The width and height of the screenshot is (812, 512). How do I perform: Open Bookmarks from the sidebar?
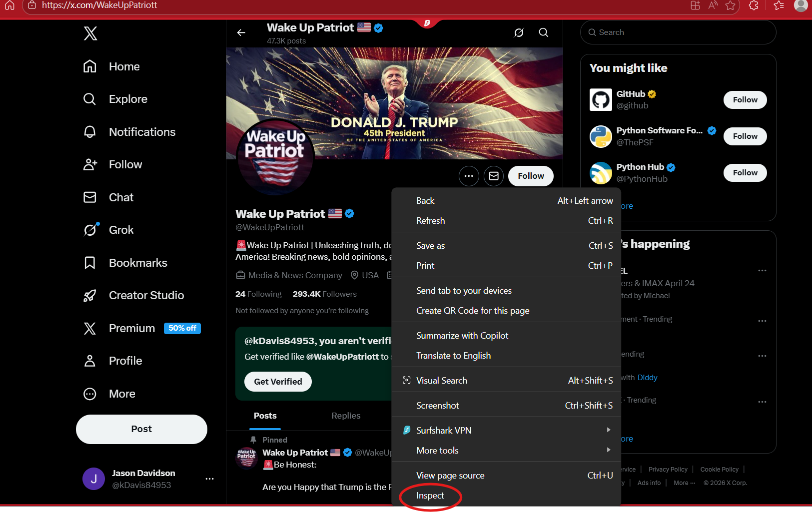coord(125,263)
